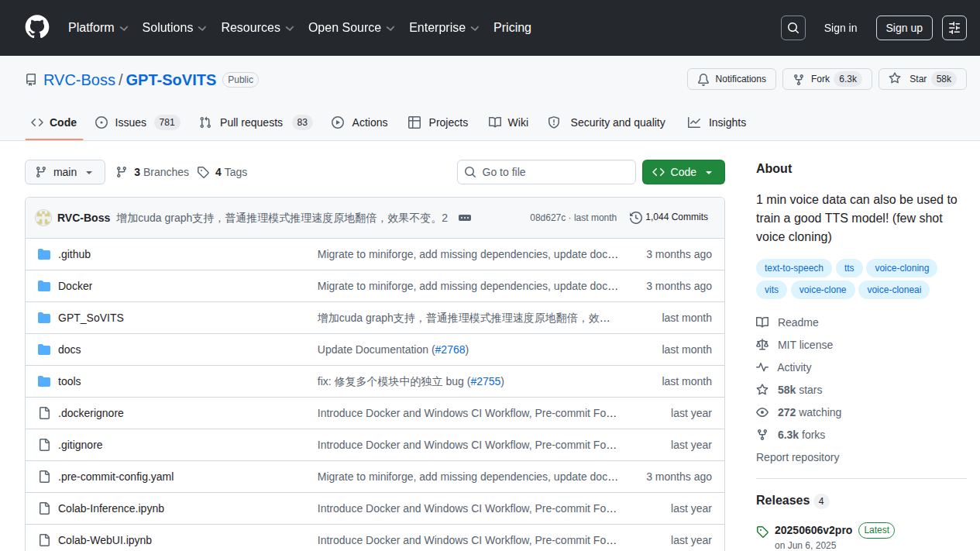
Task: Click the voice-cloning topic tag
Action: point(902,268)
